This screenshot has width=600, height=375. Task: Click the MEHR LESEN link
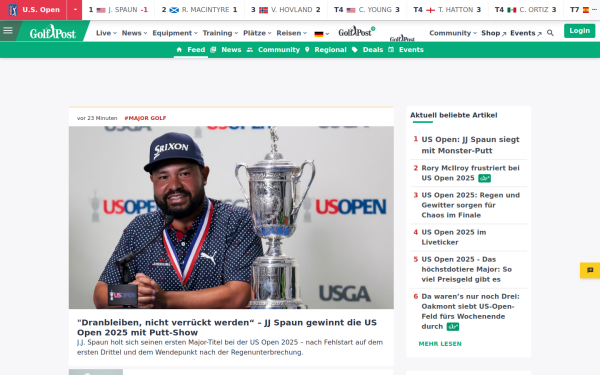click(x=440, y=344)
